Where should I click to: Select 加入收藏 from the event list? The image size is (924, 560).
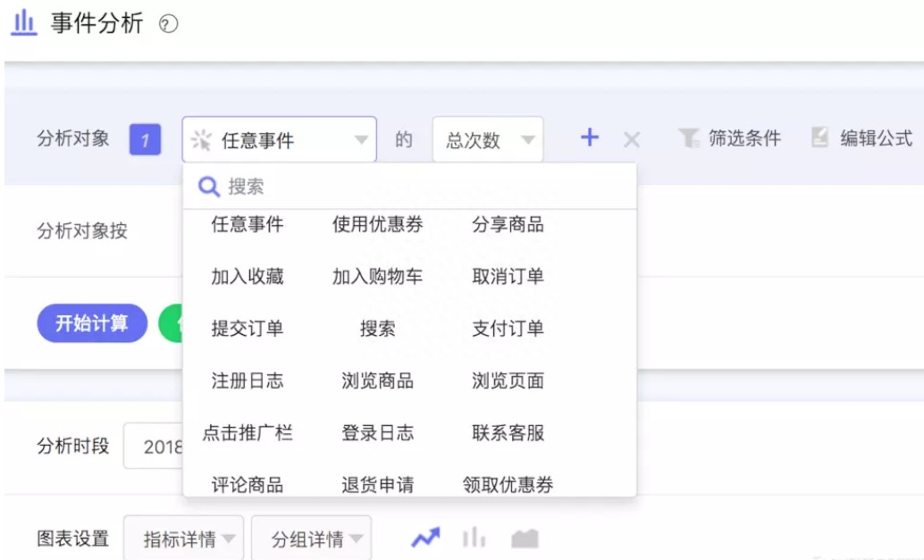click(248, 276)
